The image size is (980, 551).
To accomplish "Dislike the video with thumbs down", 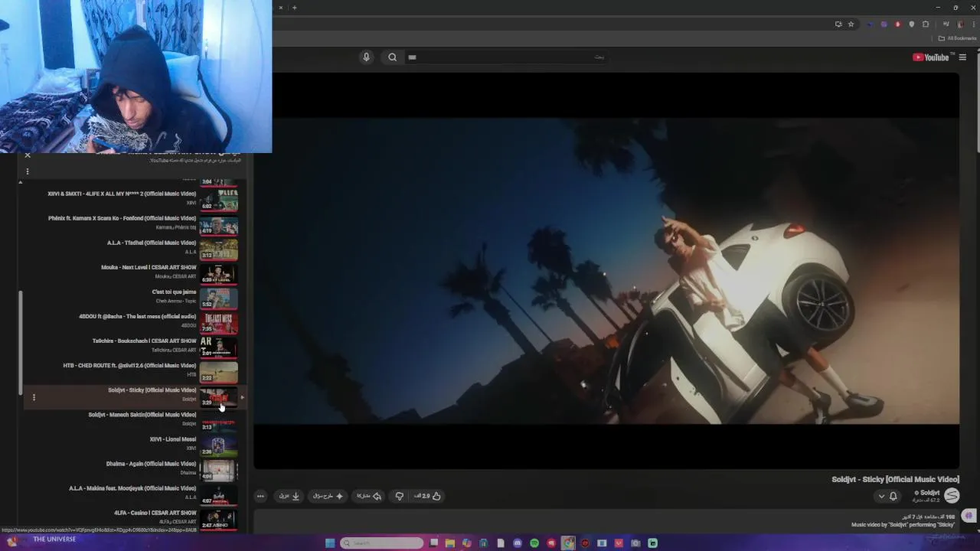I will (399, 496).
